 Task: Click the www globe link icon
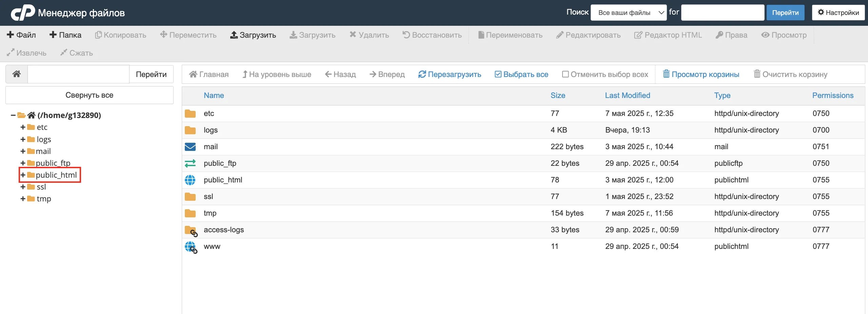pyautogui.click(x=191, y=247)
